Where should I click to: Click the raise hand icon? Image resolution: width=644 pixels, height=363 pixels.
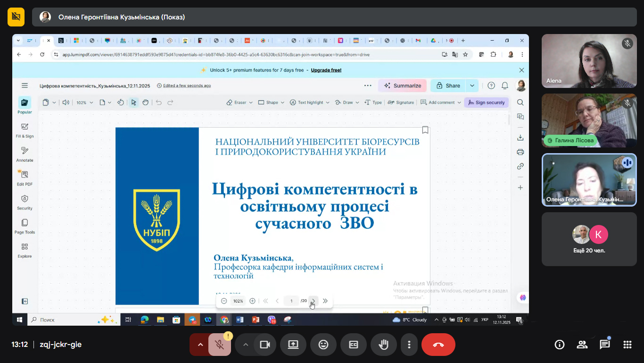tap(383, 345)
